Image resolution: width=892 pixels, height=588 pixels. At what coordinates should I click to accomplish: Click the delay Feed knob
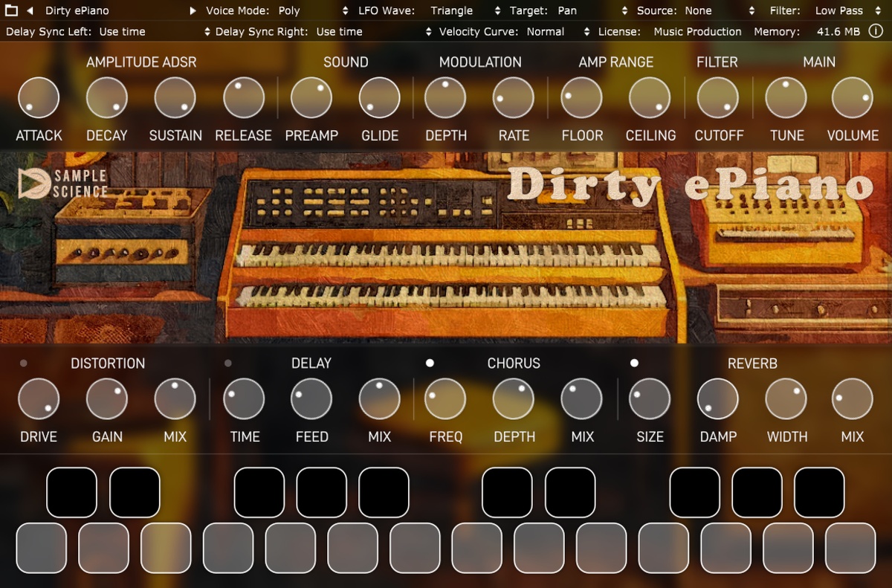click(311, 399)
